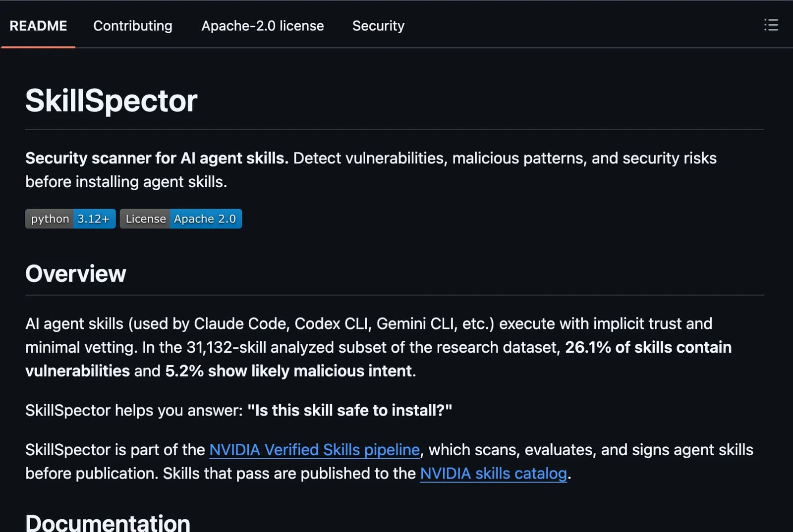Image resolution: width=793 pixels, height=532 pixels.
Task: Select the Apache-2.0 license tab
Action: pyautogui.click(x=263, y=26)
